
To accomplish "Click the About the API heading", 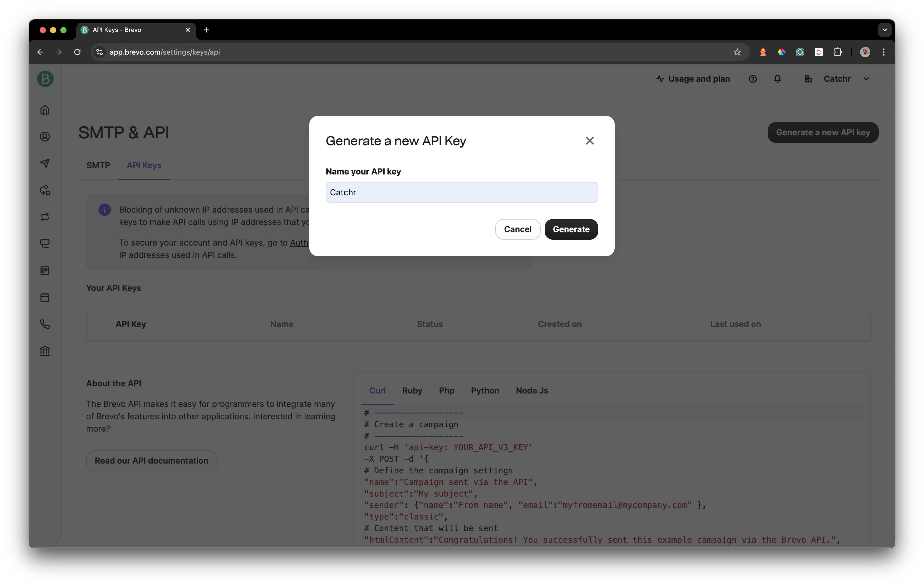I will pos(114,383).
